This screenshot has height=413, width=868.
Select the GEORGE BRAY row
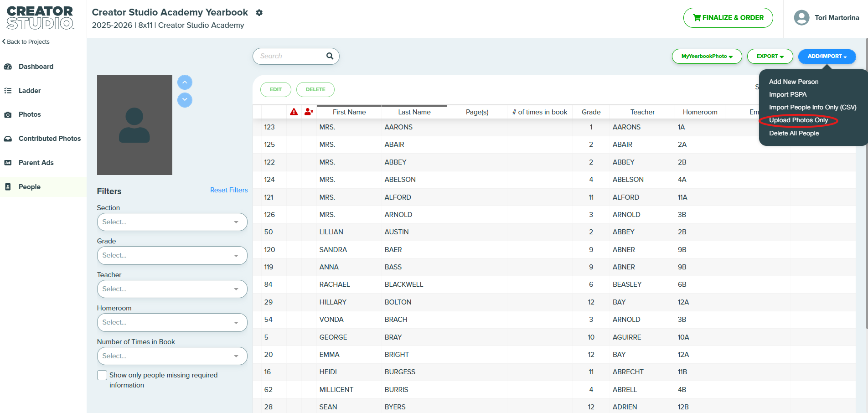tap(554, 337)
